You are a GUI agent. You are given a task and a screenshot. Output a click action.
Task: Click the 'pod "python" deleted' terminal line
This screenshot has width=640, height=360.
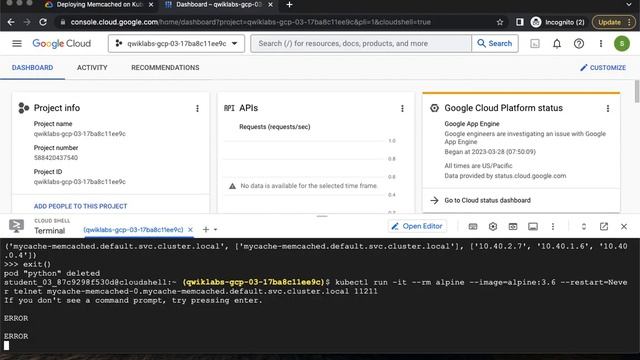tap(52, 273)
